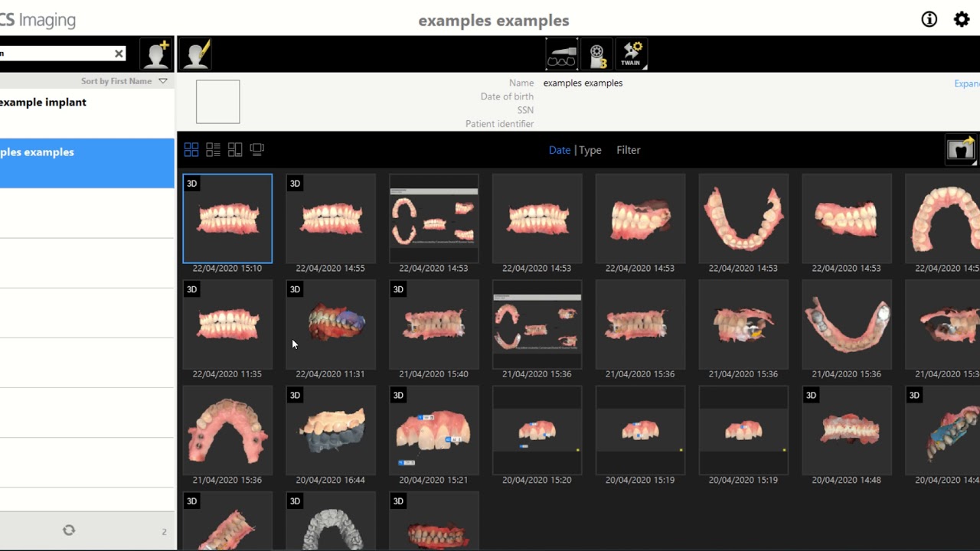Viewport: 980px width, 551px height.
Task: Click the patient count '2' in list footer
Action: pos(164,532)
